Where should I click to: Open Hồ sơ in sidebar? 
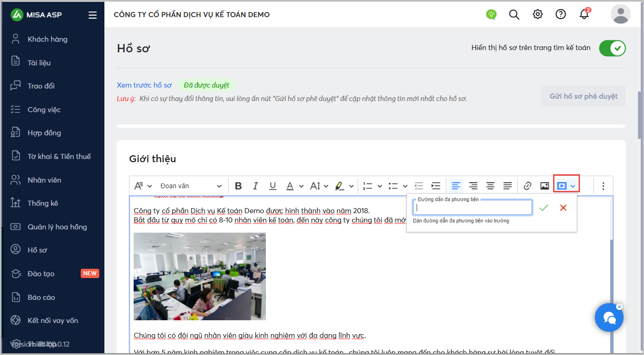tap(37, 250)
